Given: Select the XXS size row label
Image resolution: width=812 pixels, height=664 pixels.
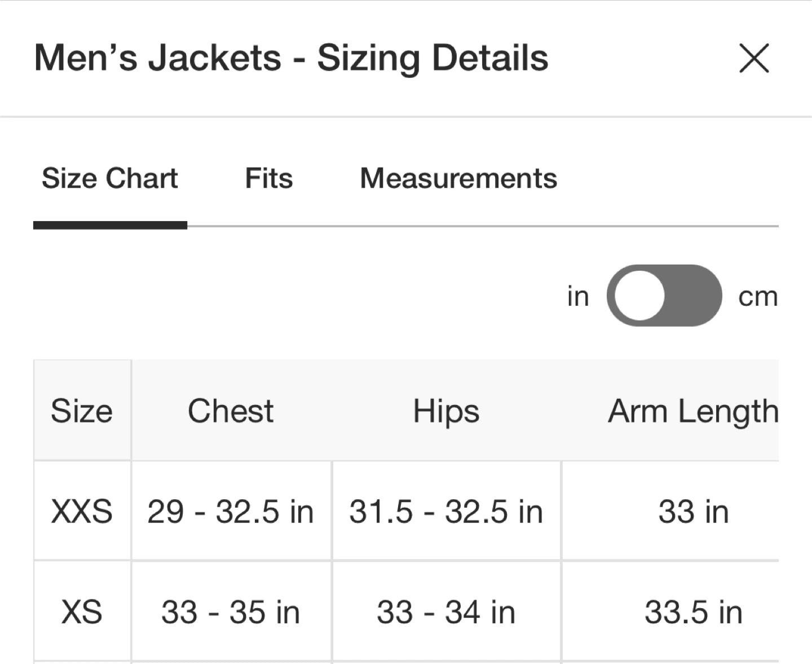Looking at the screenshot, I should 82,512.
